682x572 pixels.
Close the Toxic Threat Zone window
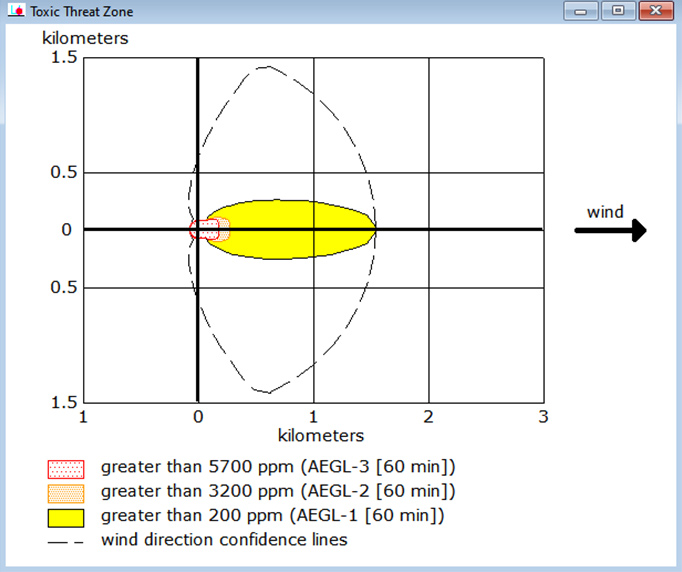(654, 11)
